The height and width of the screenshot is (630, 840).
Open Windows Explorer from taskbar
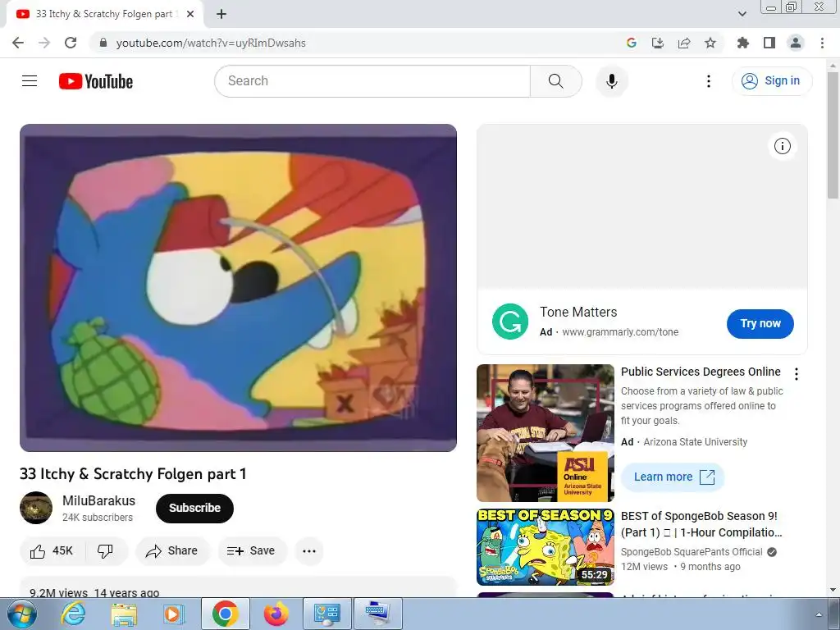pyautogui.click(x=124, y=614)
